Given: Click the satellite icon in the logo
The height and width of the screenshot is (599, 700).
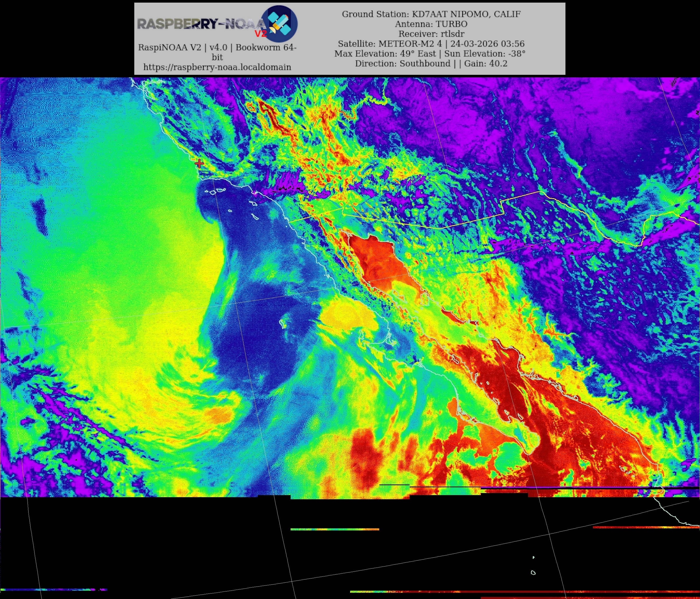Looking at the screenshot, I should click(280, 24).
